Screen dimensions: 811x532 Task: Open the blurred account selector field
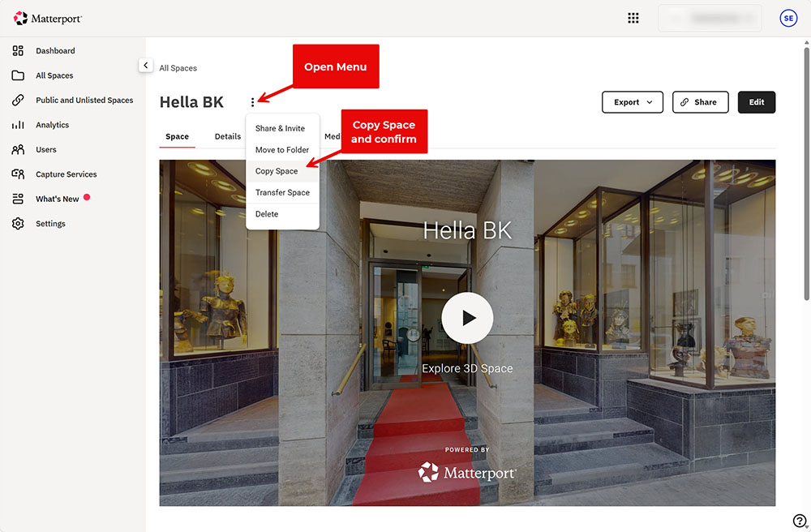coord(710,18)
